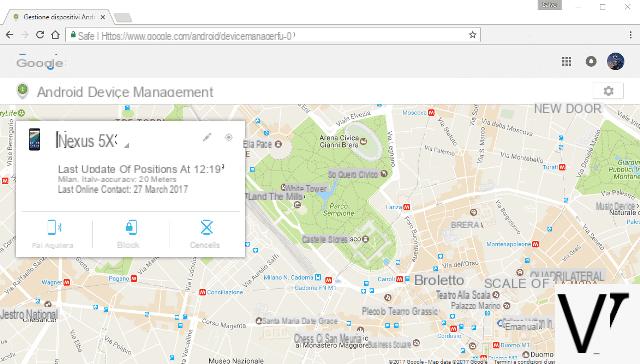This screenshot has height=364, width=640.
Task: Reload the page
Action: coord(40,35)
